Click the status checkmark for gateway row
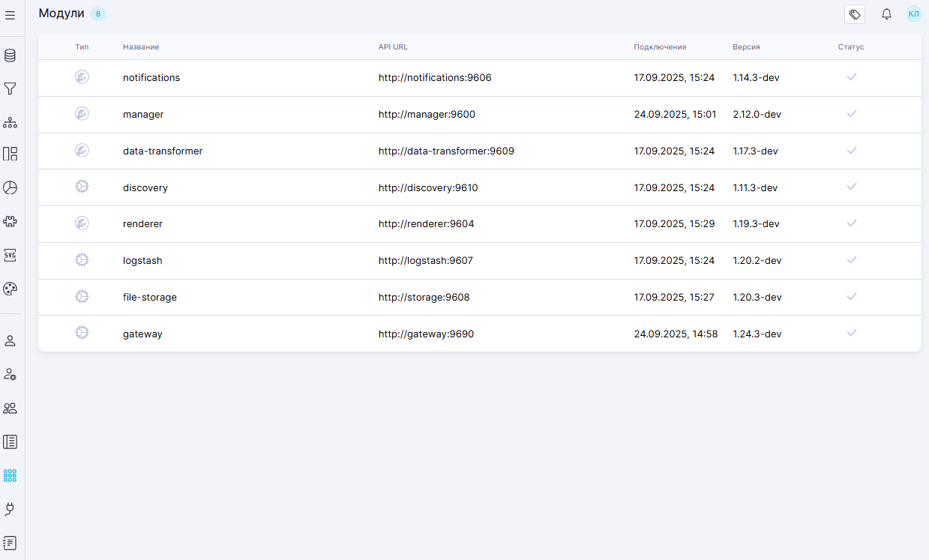The width and height of the screenshot is (929, 560). coord(851,333)
